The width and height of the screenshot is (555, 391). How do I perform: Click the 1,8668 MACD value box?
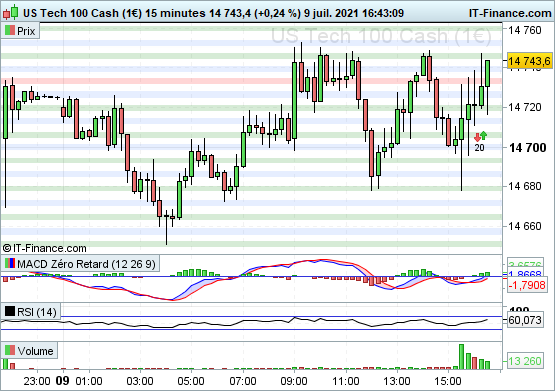pos(525,274)
